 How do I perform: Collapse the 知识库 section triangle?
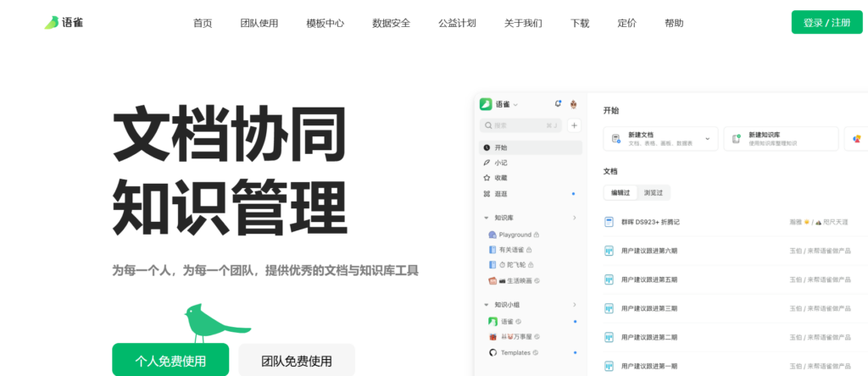pyautogui.click(x=486, y=218)
